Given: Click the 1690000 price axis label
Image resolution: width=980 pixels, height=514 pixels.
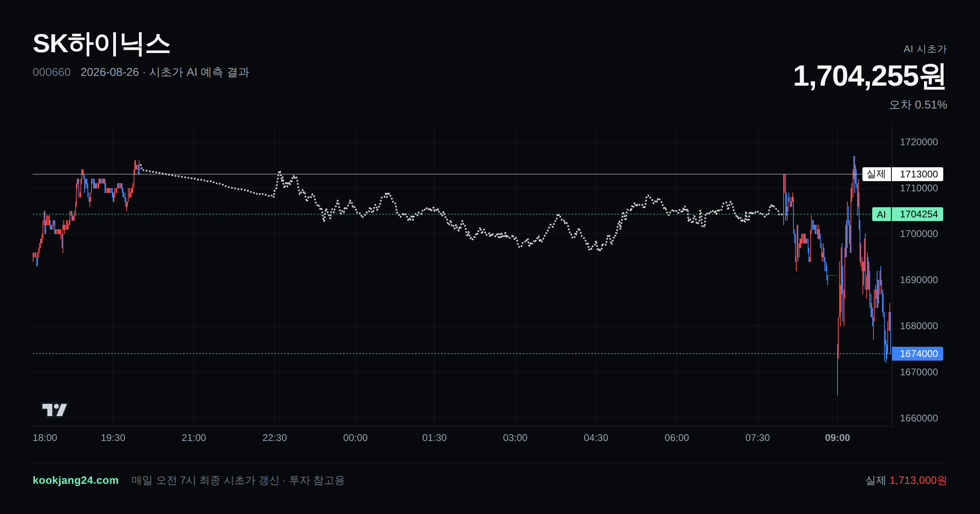Looking at the screenshot, I should point(919,280).
